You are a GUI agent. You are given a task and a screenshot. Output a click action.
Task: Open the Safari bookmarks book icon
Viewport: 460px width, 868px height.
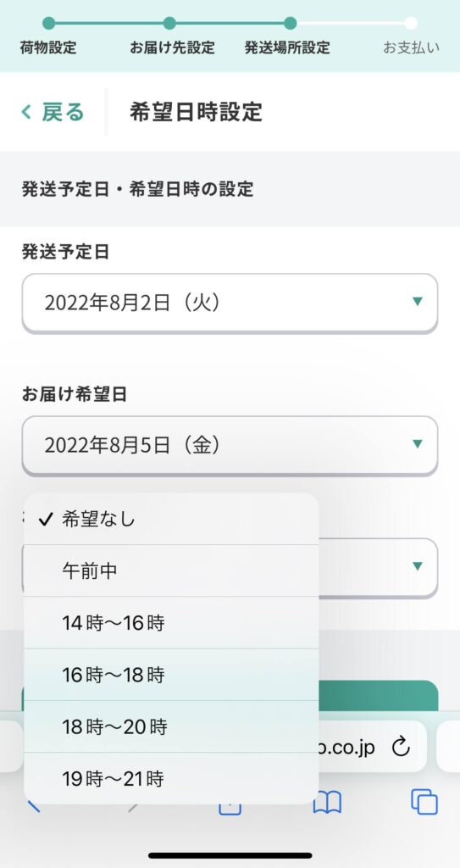pos(327,802)
